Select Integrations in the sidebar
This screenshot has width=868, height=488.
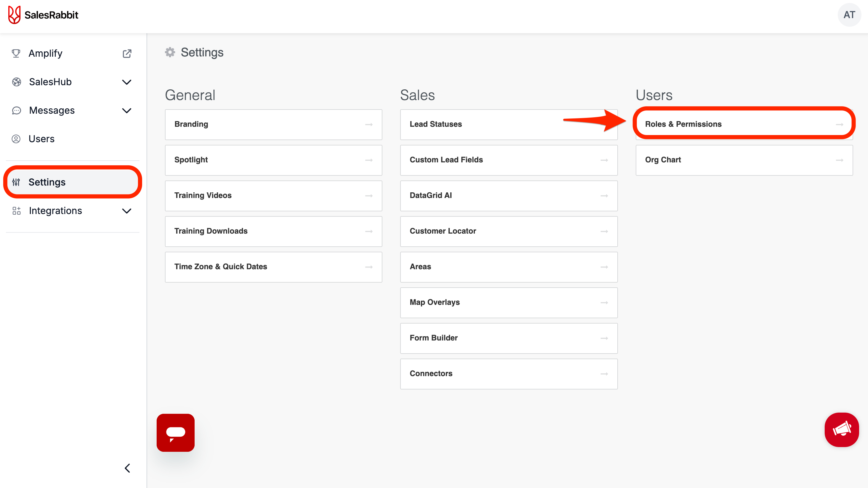point(72,211)
